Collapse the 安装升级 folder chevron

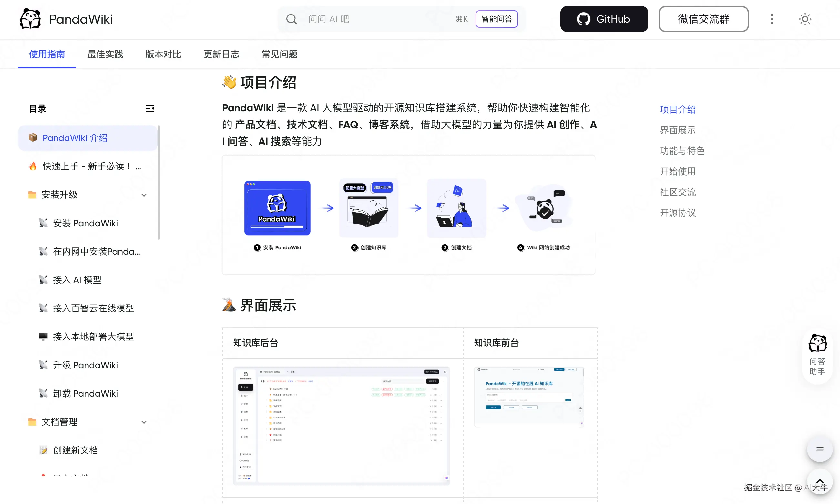pos(144,195)
